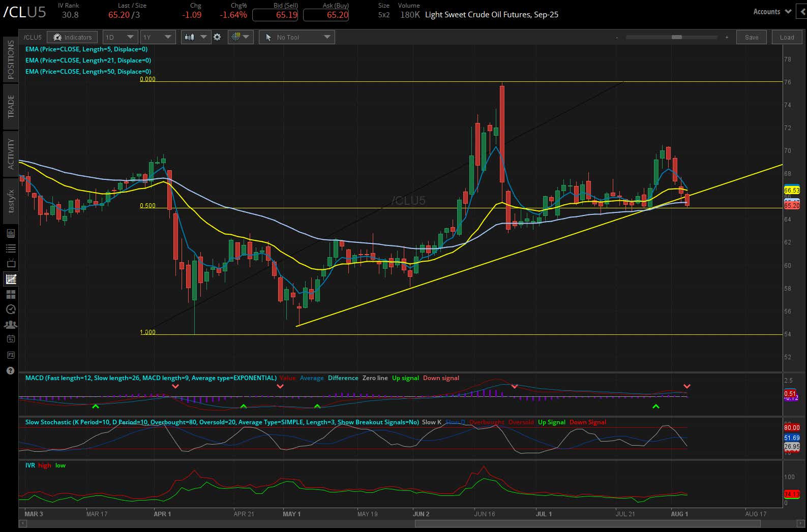
Task: Click the Bid (Sell) 65.19 price box
Action: pos(275,15)
